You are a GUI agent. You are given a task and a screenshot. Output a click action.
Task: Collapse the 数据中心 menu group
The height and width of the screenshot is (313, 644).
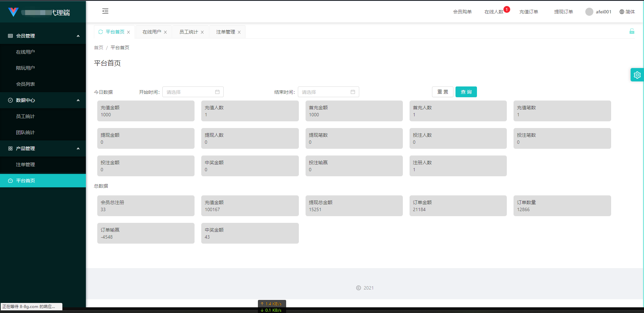[78, 100]
